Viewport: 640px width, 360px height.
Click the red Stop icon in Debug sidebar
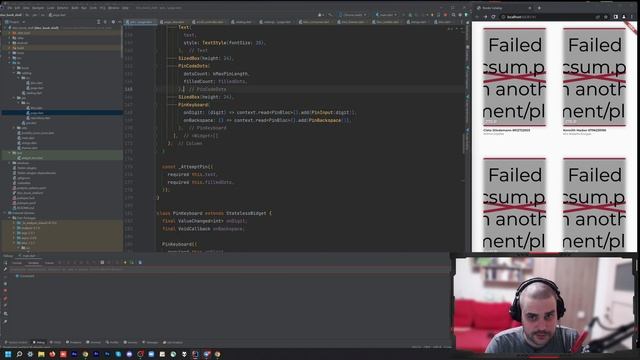coord(5,291)
